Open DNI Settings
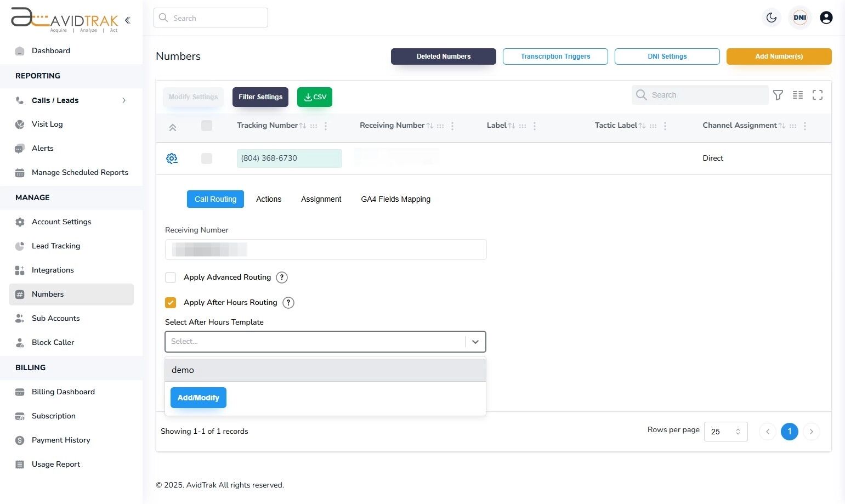Screen dimensions: 845x504 [x=667, y=56]
